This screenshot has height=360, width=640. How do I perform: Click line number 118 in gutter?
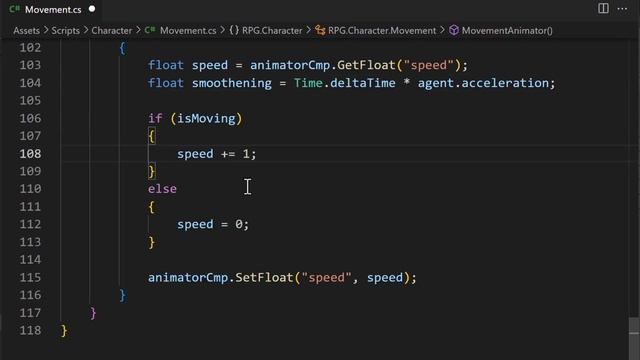pyautogui.click(x=30, y=331)
